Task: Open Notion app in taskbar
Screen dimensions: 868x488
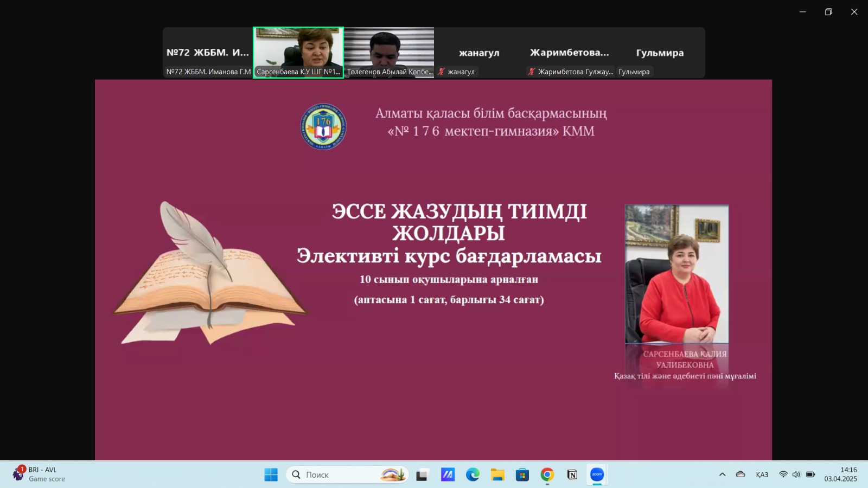Action: click(572, 475)
